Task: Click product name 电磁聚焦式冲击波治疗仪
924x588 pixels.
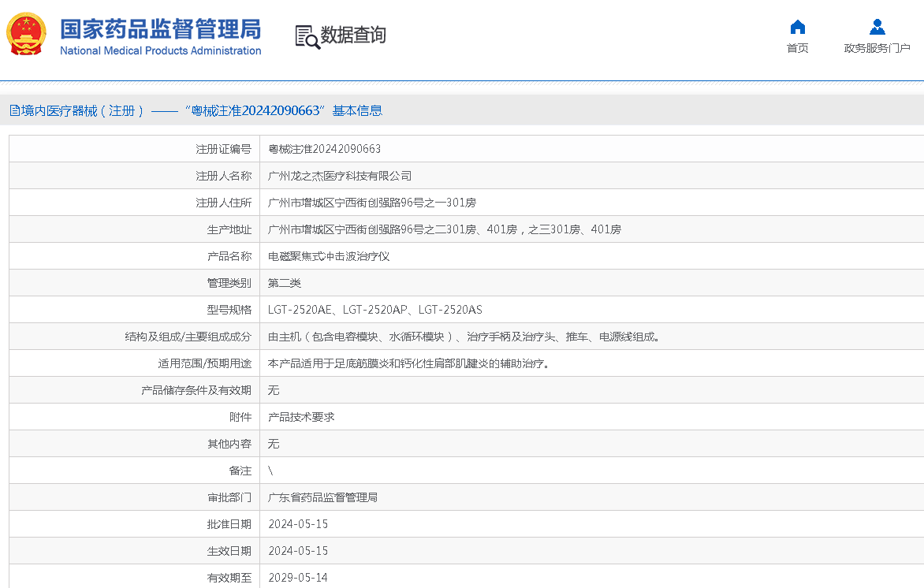Action: click(329, 256)
